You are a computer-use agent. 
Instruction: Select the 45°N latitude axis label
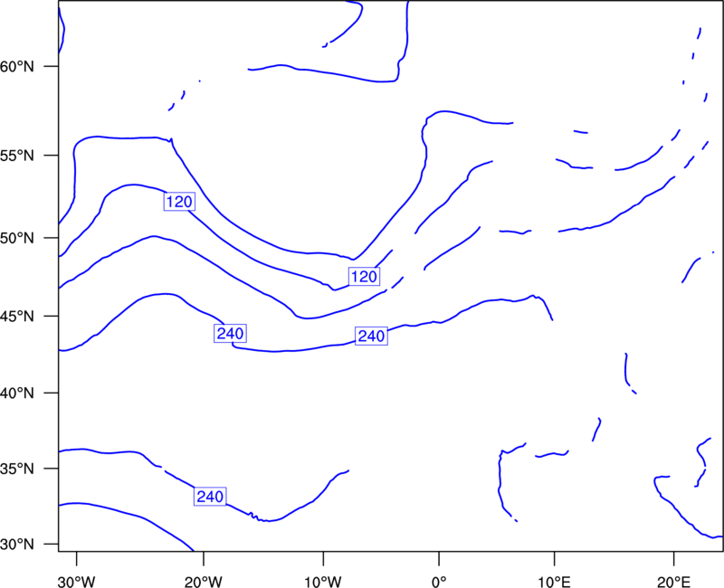[17, 317]
